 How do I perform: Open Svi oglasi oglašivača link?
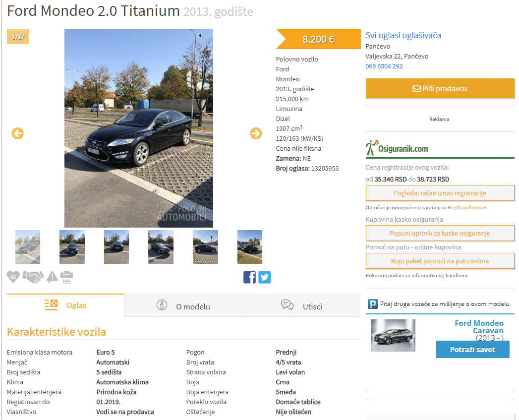coord(403,35)
